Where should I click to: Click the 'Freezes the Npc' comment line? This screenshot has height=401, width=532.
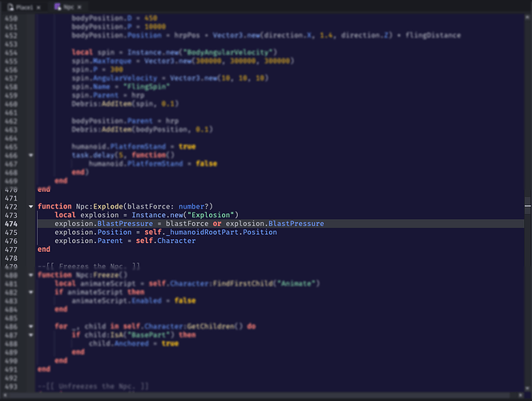tap(89, 266)
